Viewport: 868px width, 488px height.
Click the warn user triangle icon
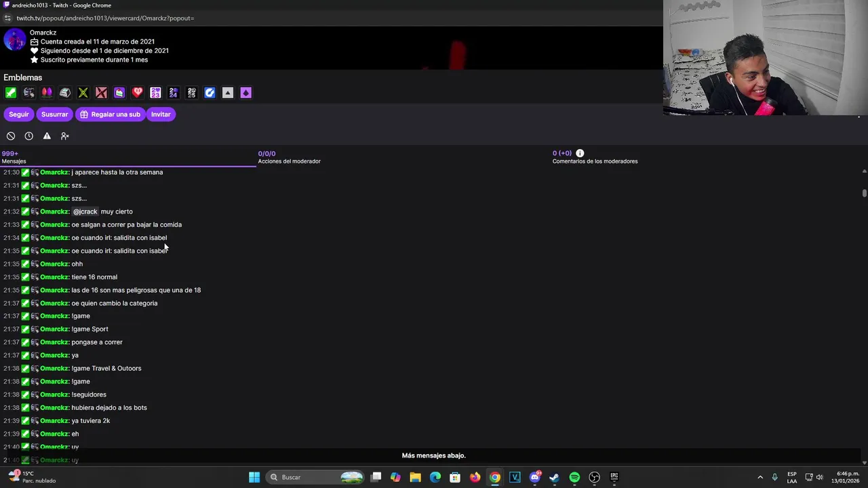point(47,136)
